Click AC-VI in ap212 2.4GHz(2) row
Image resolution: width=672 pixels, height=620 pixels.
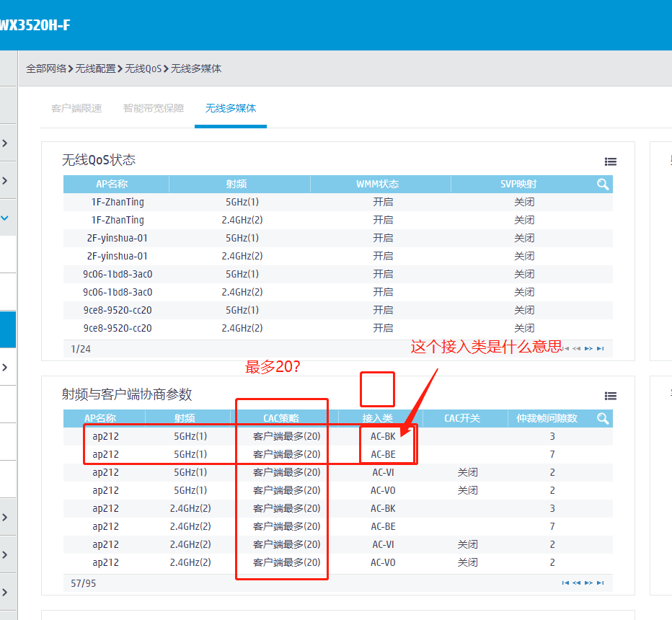pyautogui.click(x=383, y=544)
